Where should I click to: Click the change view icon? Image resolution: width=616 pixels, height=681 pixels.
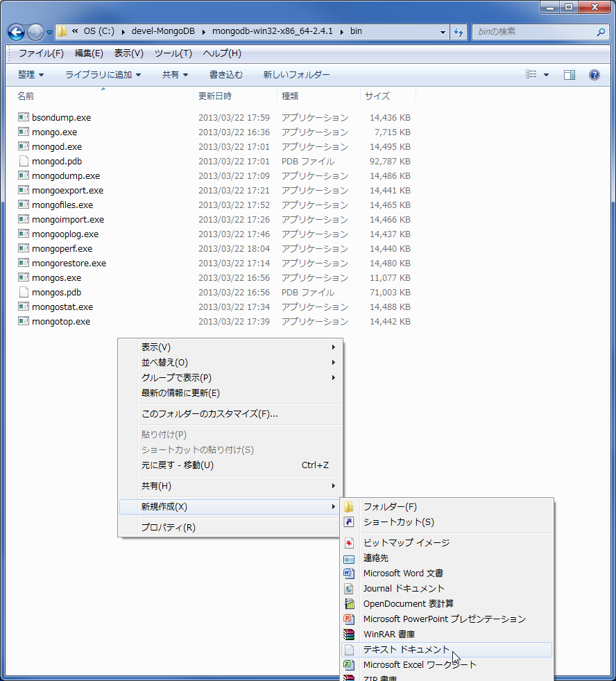[x=531, y=74]
